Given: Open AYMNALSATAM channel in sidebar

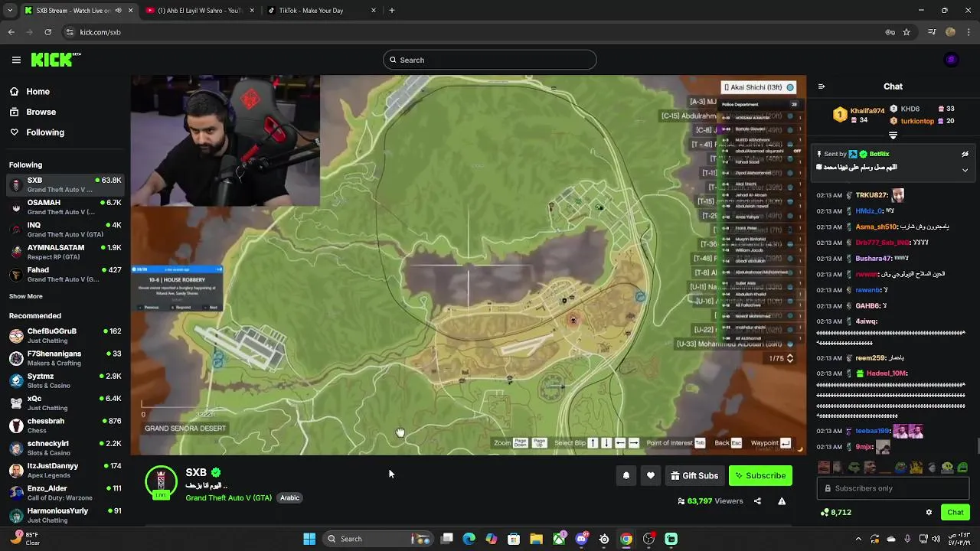Looking at the screenshot, I should tap(65, 252).
